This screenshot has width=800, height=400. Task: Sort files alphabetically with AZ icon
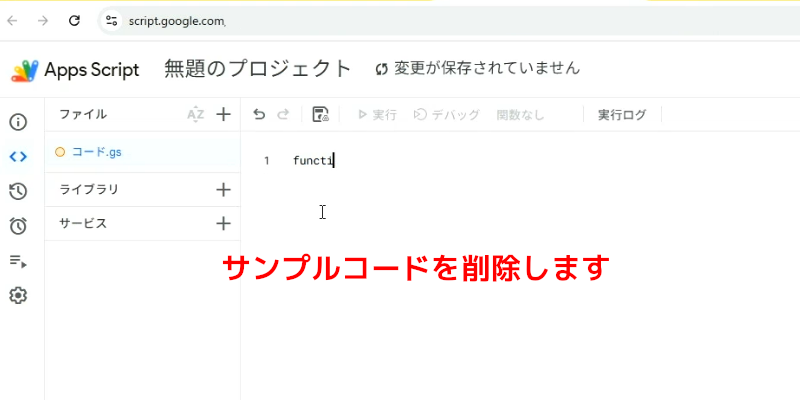(x=195, y=114)
